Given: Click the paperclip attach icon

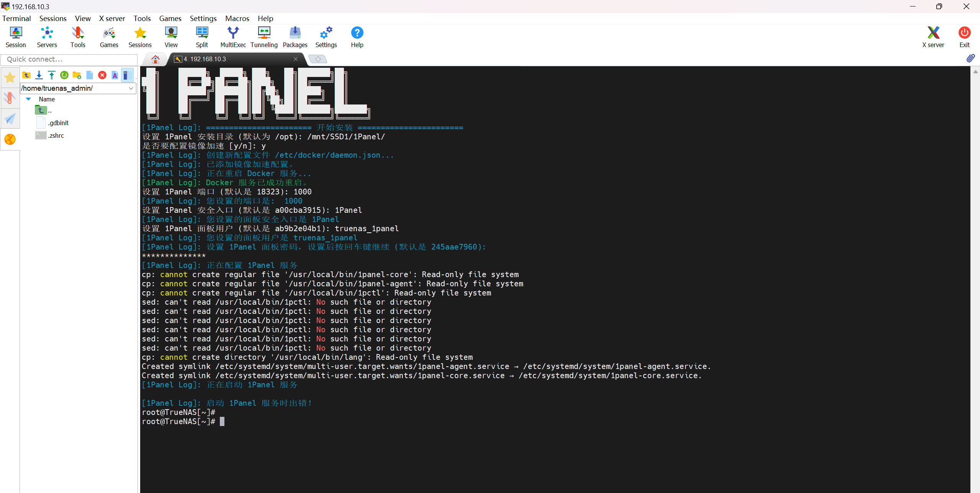Looking at the screenshot, I should pos(970,58).
